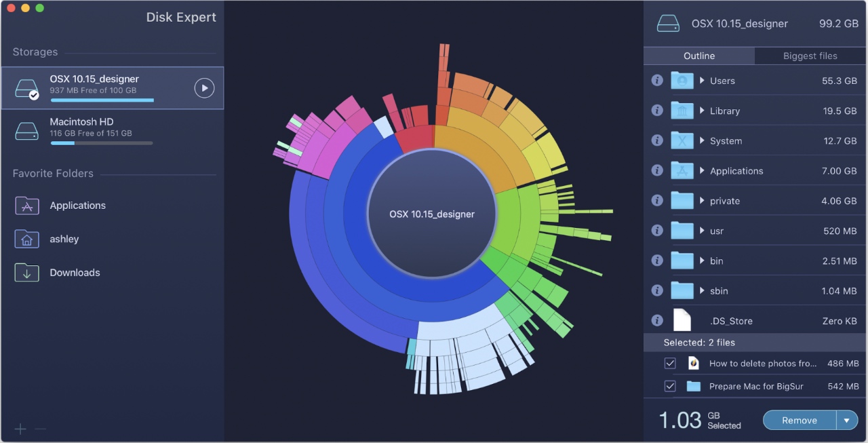Image resolution: width=868 pixels, height=443 pixels.
Task: Show info for the private folder
Action: pyautogui.click(x=656, y=201)
